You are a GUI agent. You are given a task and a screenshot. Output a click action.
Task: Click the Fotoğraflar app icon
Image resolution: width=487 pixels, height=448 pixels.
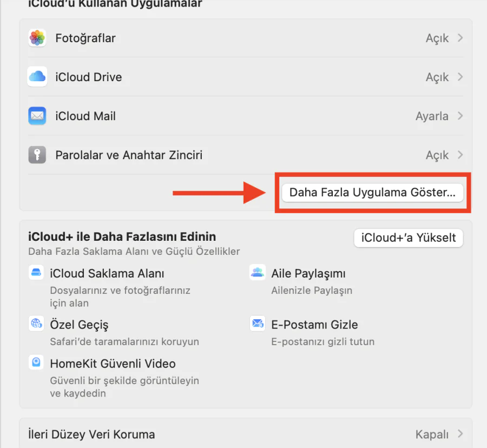(37, 38)
